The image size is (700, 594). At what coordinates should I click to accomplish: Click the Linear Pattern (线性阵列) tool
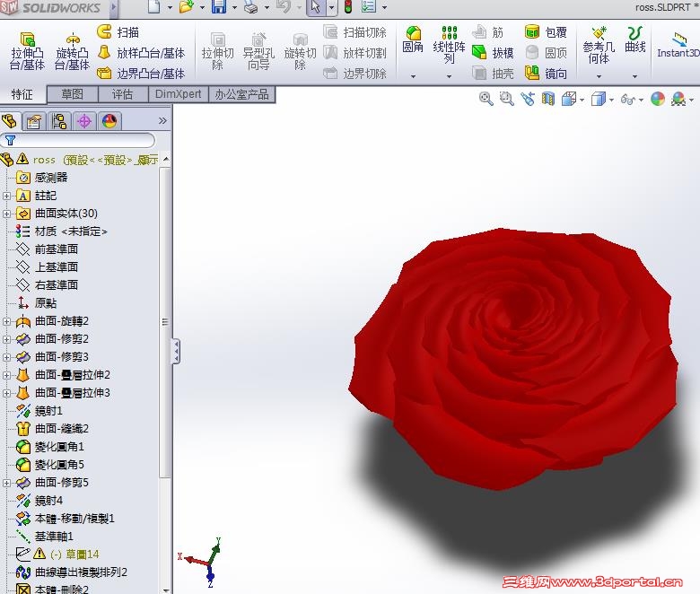(449, 45)
